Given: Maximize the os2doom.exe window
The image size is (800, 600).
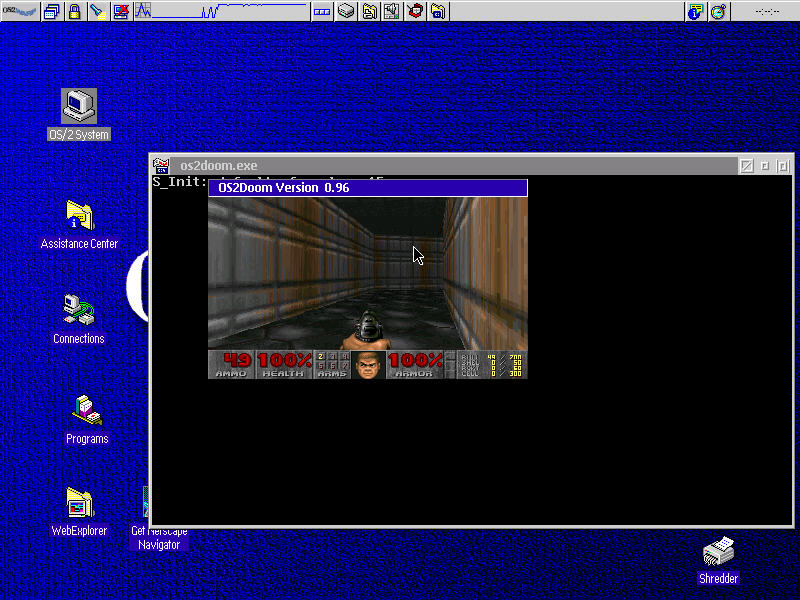Looking at the screenshot, I should pyautogui.click(x=783, y=166).
